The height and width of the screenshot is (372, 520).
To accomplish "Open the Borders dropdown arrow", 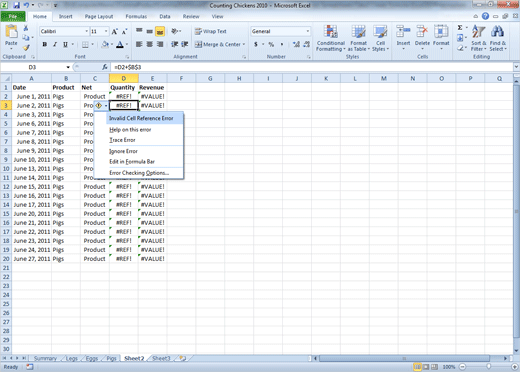I will (92, 44).
